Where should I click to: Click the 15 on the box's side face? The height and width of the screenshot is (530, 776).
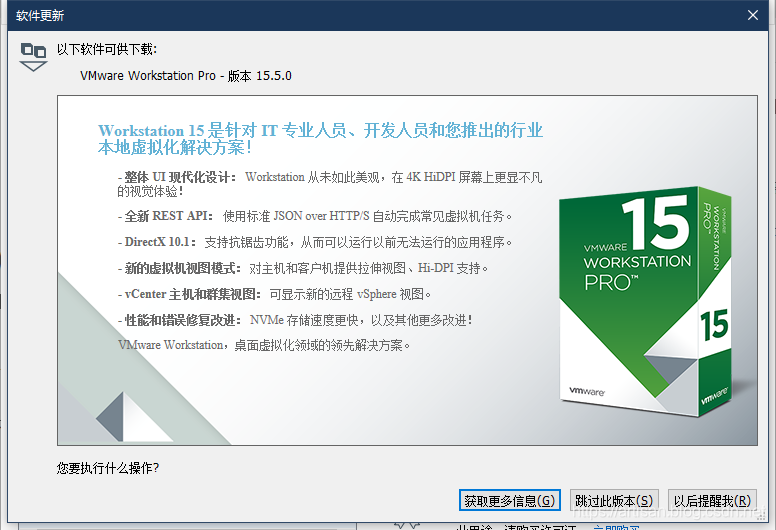click(x=714, y=324)
